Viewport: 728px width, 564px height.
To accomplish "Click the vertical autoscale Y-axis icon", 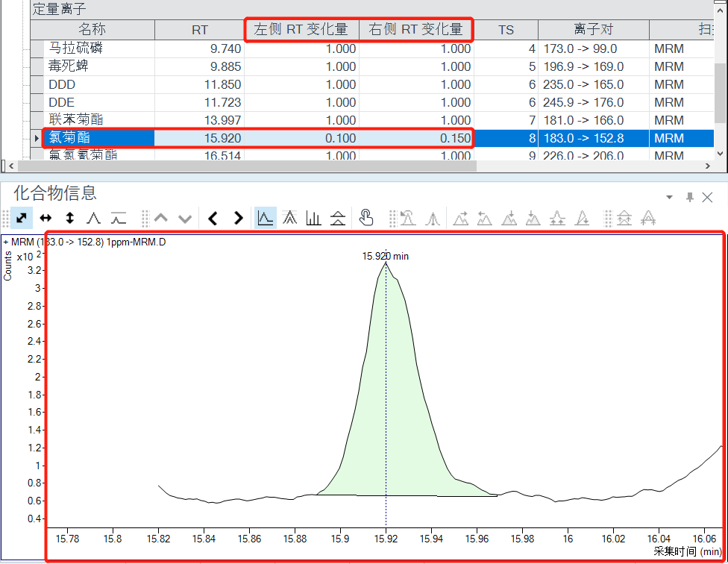I will [69, 218].
